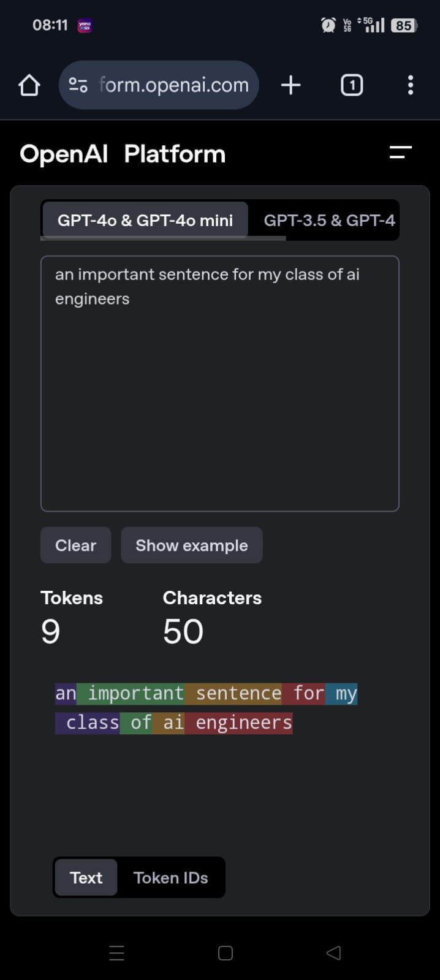440x980 pixels.
Task: Open the tab switcher showing 1 tab
Action: (x=352, y=85)
